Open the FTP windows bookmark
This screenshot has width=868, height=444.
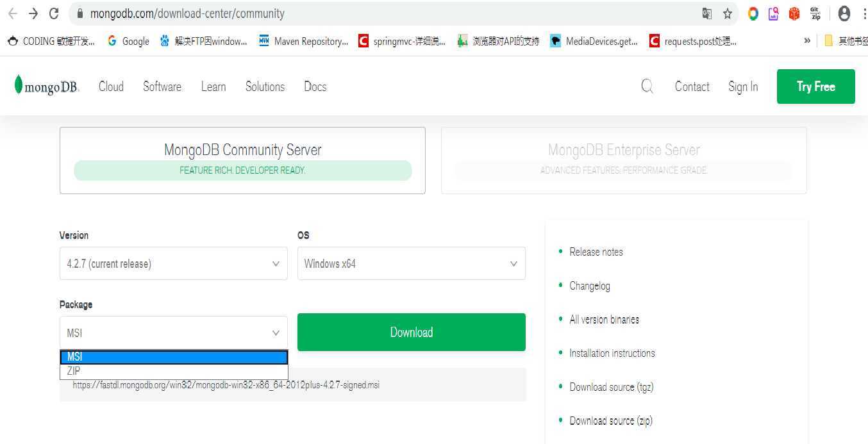tap(203, 41)
